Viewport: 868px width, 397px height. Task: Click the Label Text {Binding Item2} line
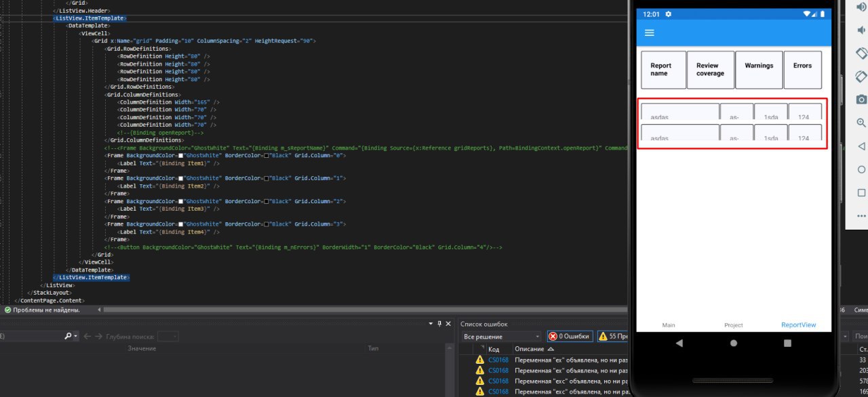[169, 186]
